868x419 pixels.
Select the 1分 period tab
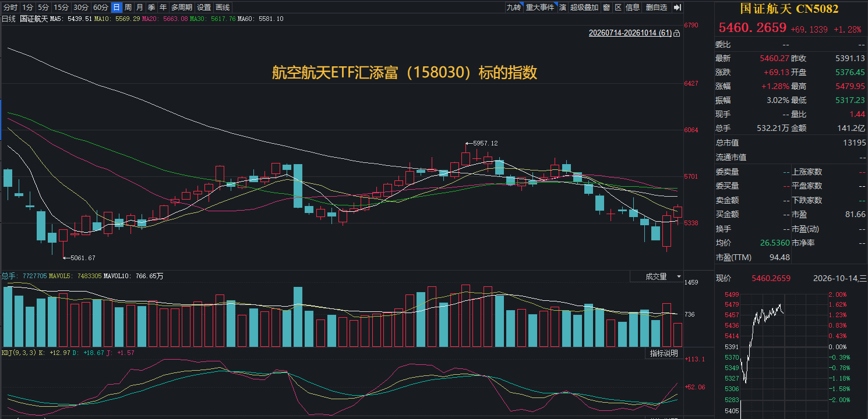coord(28,8)
